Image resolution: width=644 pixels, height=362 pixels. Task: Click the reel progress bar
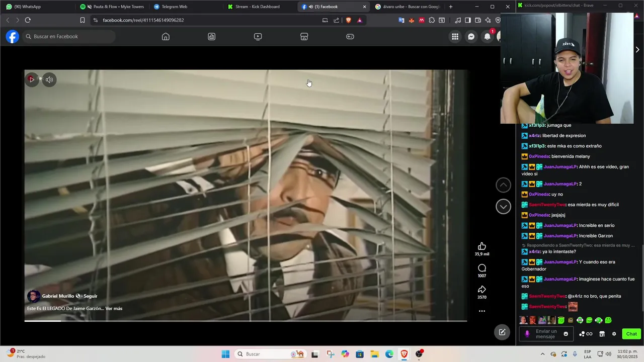(246, 321)
